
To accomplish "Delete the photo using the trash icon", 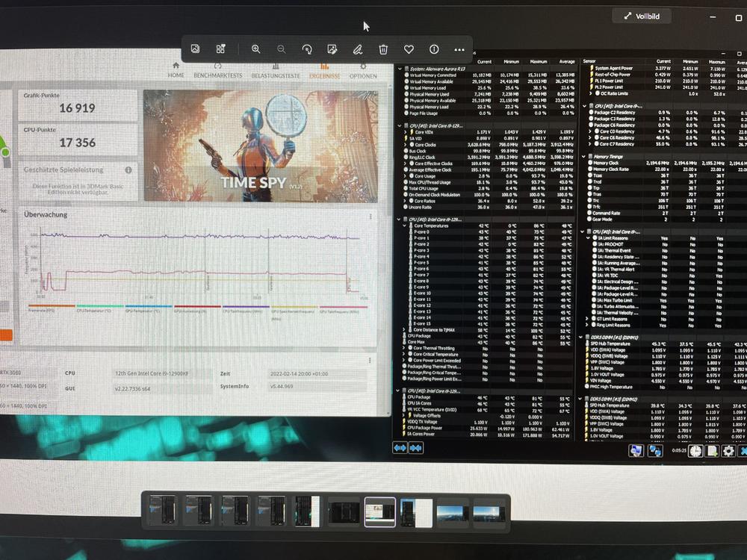I will 383,49.
